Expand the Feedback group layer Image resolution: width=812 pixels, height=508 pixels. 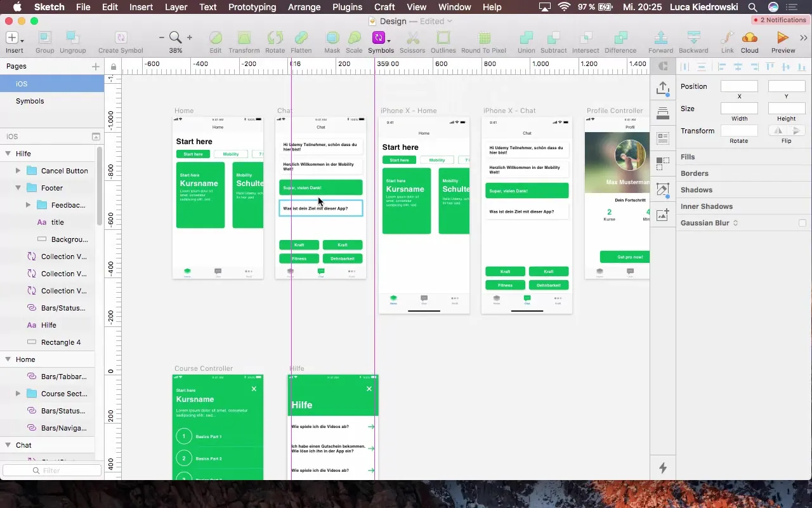pos(28,205)
